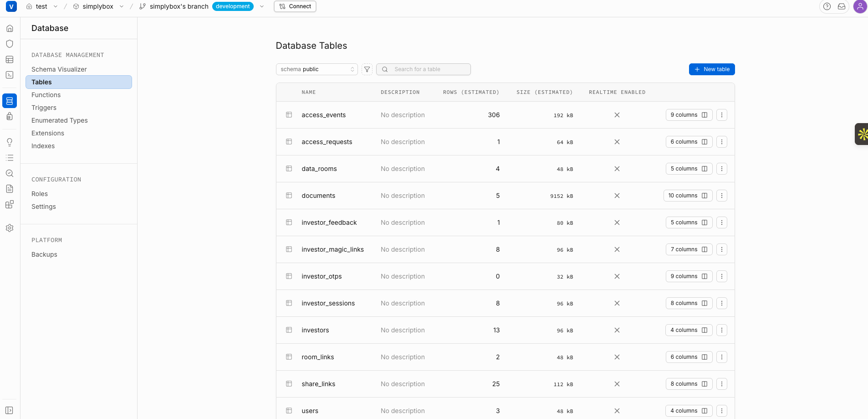The width and height of the screenshot is (868, 419).
Task: Open the purple user avatar menu
Action: click(x=860, y=6)
